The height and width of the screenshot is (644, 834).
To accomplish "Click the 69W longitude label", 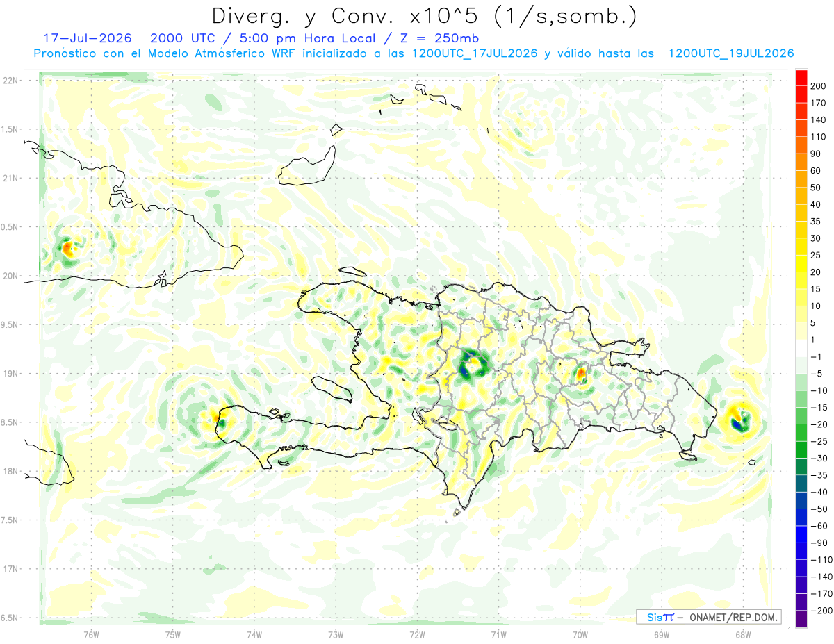I will click(662, 634).
